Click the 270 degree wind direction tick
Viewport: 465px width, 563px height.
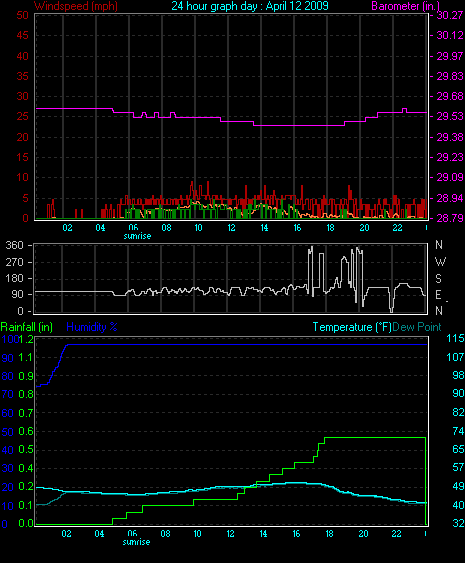14,262
